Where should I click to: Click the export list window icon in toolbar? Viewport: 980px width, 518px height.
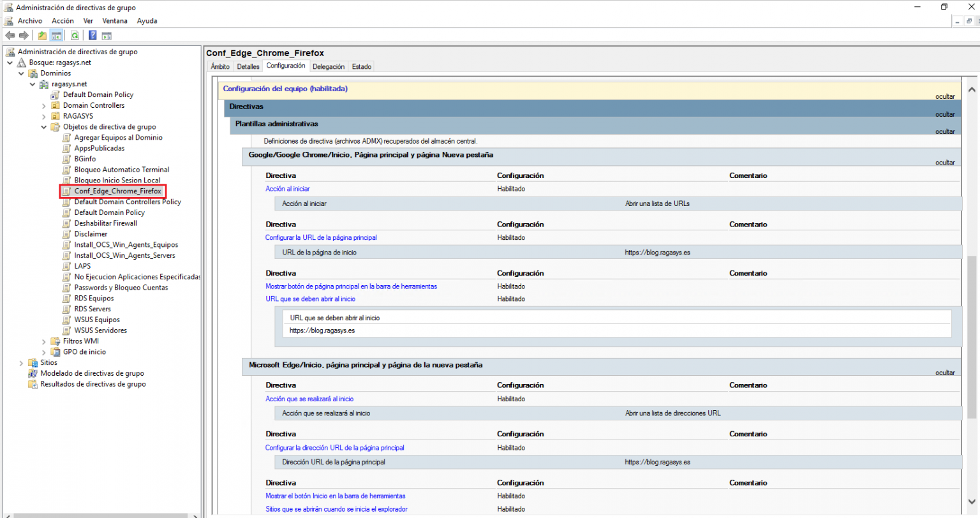pyautogui.click(x=106, y=35)
